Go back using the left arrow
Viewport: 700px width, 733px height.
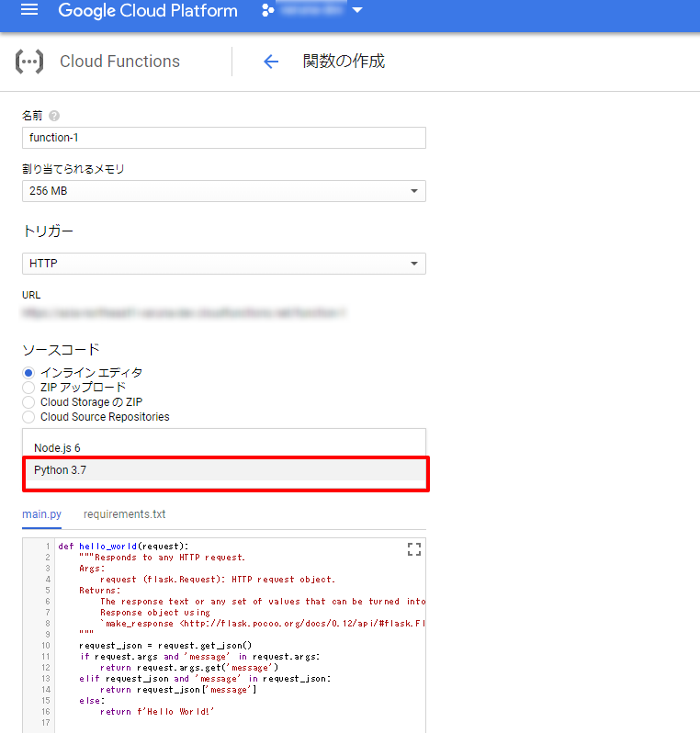tap(271, 62)
